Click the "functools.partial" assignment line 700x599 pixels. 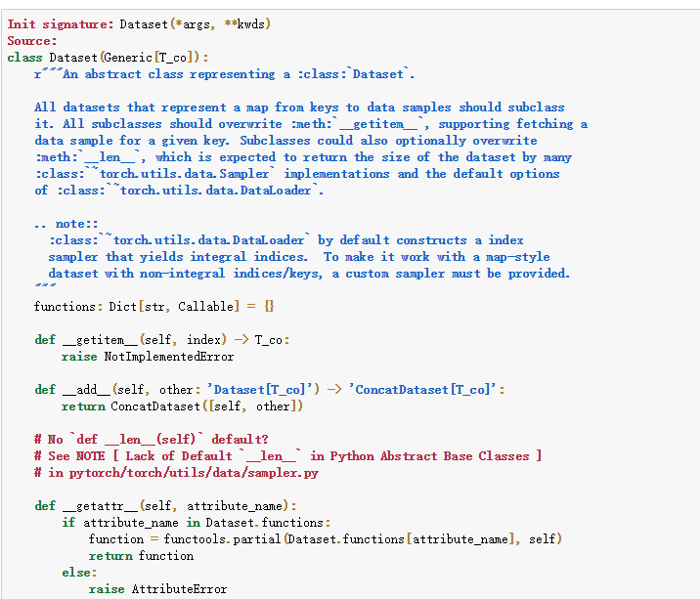[325, 538]
